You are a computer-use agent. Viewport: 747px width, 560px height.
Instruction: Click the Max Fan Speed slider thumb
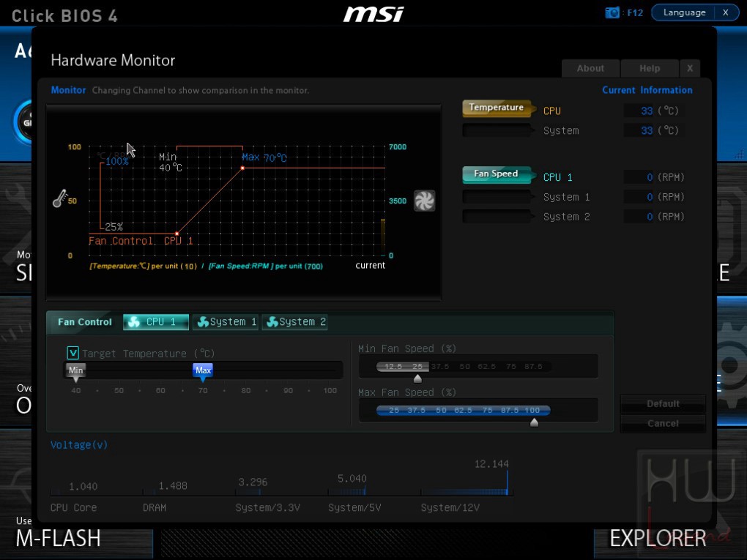[x=534, y=422]
